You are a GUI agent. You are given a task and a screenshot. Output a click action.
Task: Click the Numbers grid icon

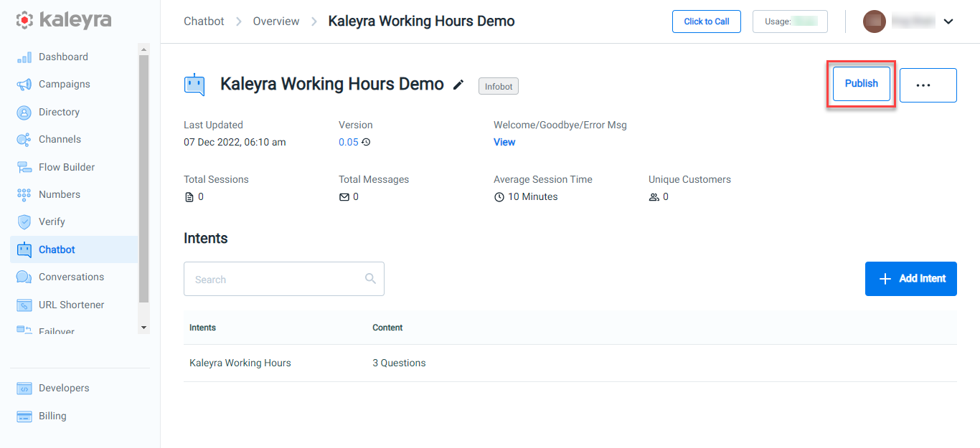click(x=24, y=194)
